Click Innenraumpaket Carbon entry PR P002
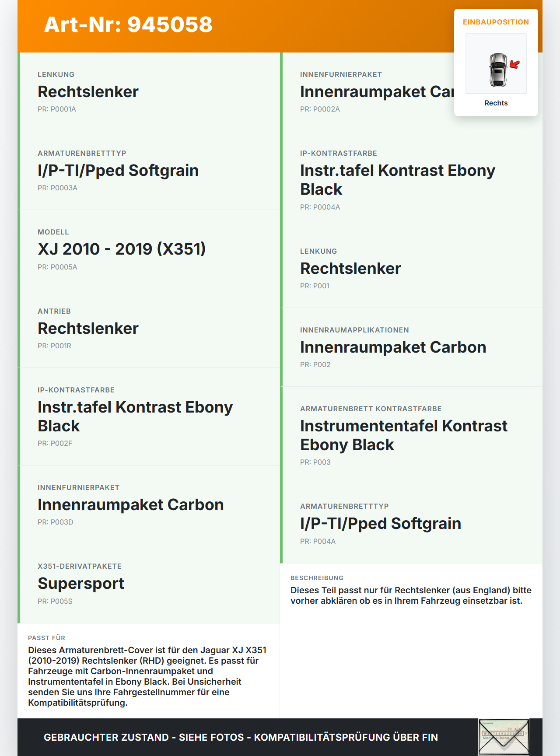 pyautogui.click(x=411, y=347)
